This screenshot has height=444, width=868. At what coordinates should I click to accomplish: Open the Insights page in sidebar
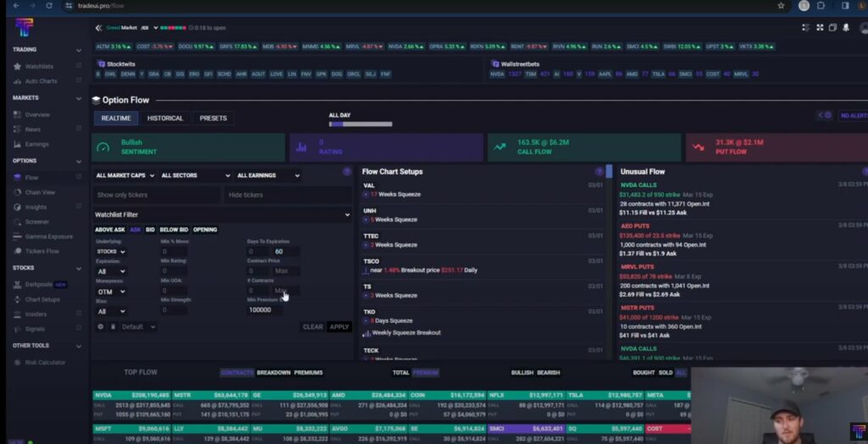click(x=36, y=207)
